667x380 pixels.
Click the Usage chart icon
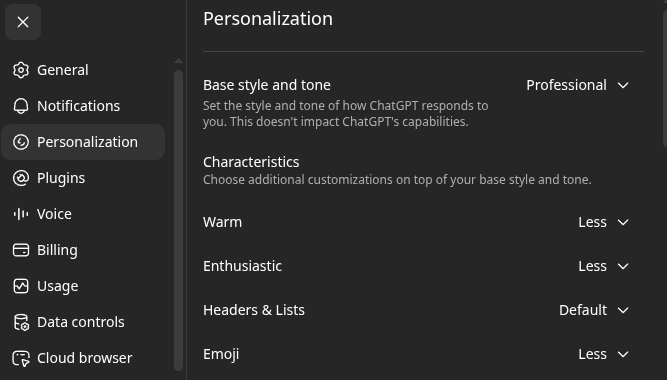click(x=21, y=286)
